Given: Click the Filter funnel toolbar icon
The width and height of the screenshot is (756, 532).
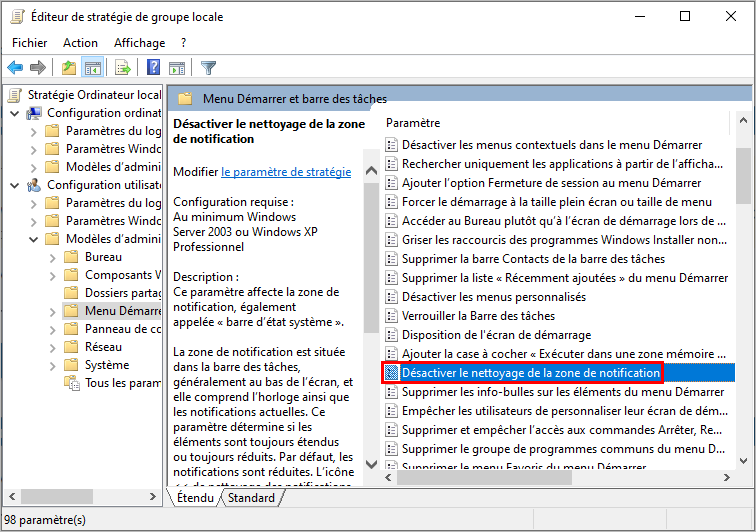Looking at the screenshot, I should click(x=208, y=68).
